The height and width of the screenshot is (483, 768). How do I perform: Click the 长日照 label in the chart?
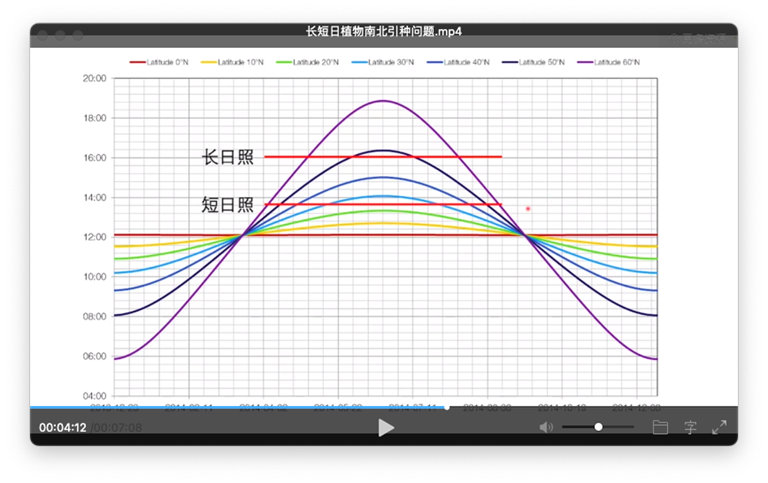(x=228, y=158)
